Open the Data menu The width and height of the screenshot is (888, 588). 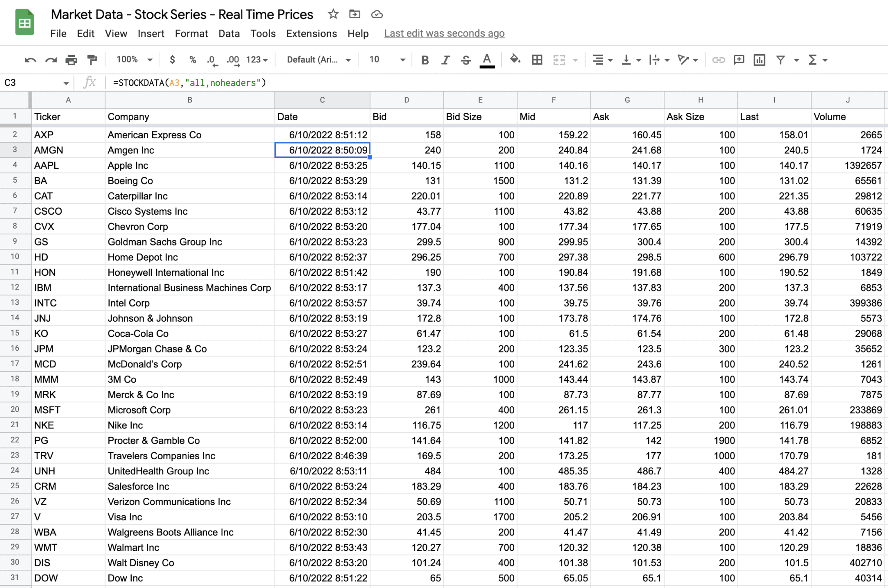(x=229, y=33)
